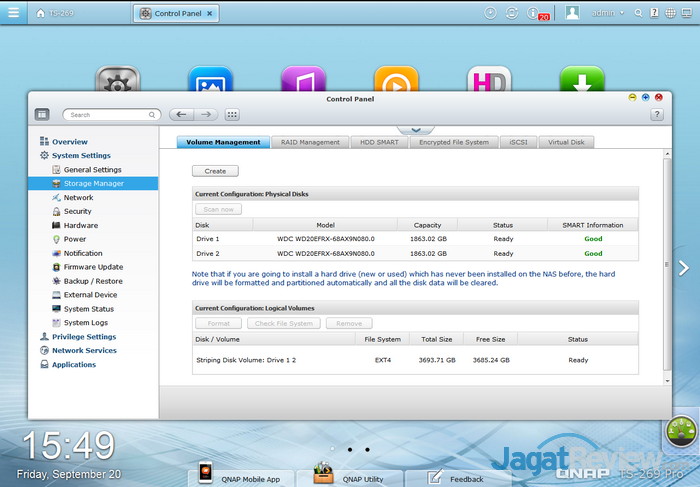Expand the Privilege Settings section
The width and height of the screenshot is (700, 487).
point(83,337)
